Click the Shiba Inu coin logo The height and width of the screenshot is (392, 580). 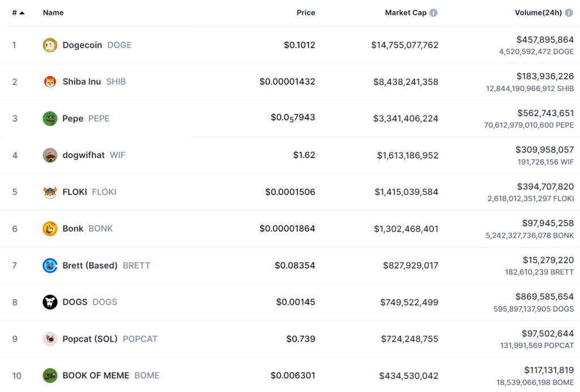click(50, 82)
